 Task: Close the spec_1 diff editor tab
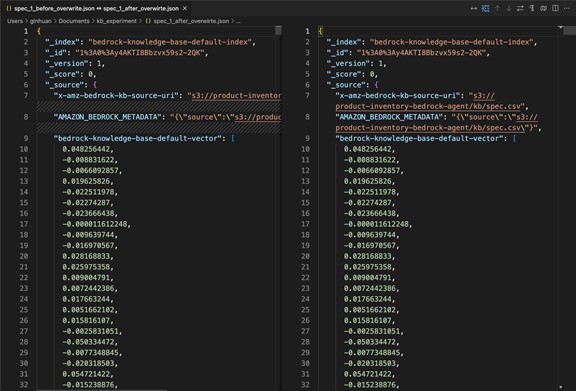click(185, 8)
